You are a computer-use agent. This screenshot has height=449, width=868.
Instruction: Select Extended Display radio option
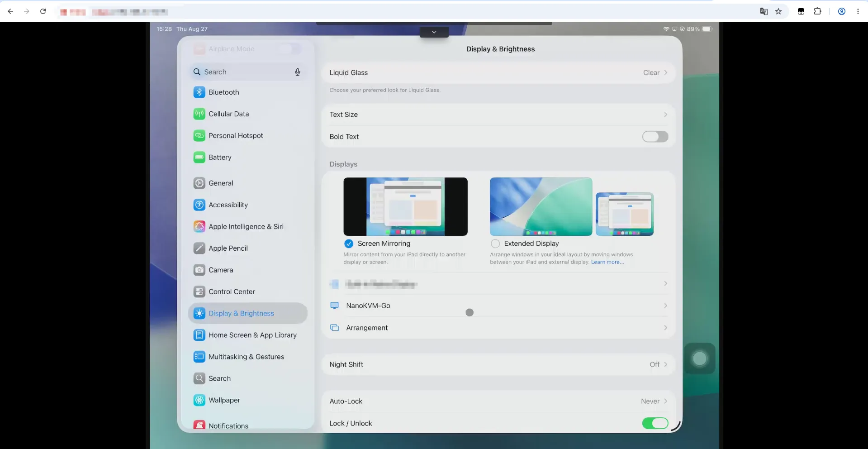[x=495, y=244]
